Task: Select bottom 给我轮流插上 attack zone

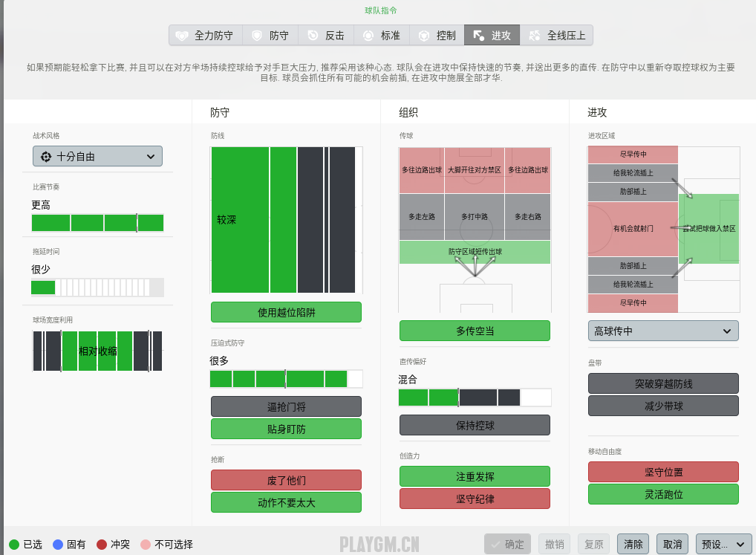Action: coord(633,285)
